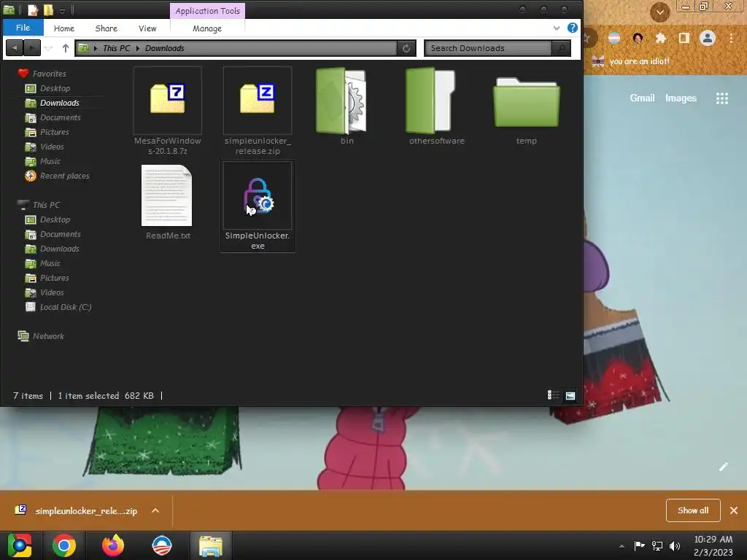Screen dimensions: 747x560
Task: Open Documents under Favorites
Action: tap(60, 117)
